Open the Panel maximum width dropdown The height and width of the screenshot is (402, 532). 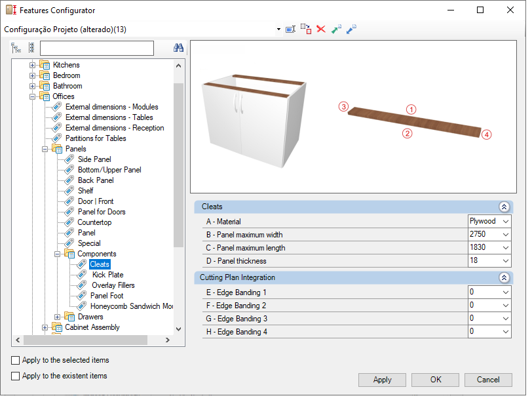(506, 235)
